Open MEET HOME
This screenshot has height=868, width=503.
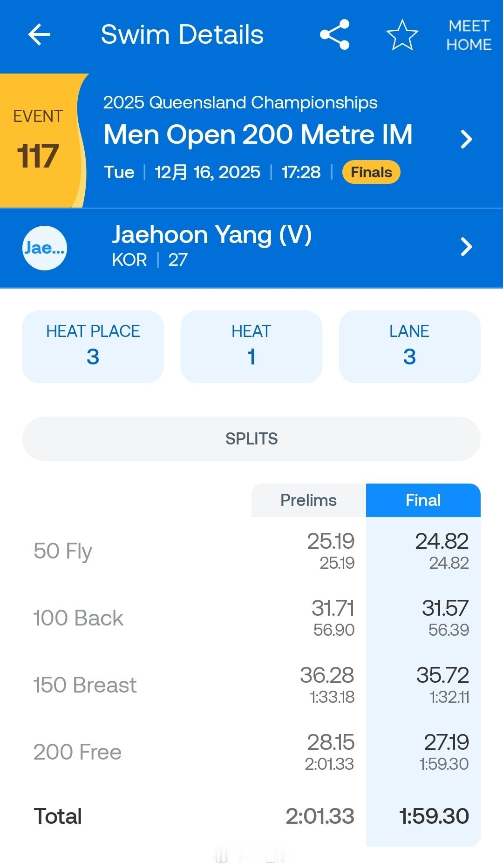point(469,35)
